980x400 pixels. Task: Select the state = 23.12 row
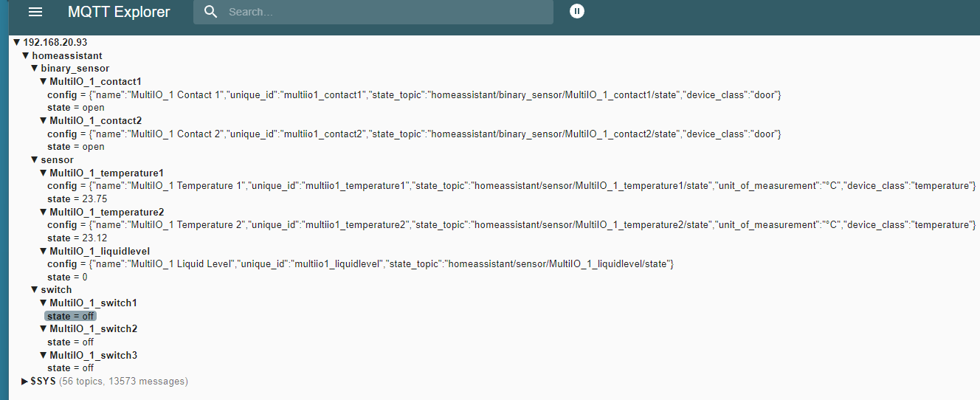coord(77,238)
